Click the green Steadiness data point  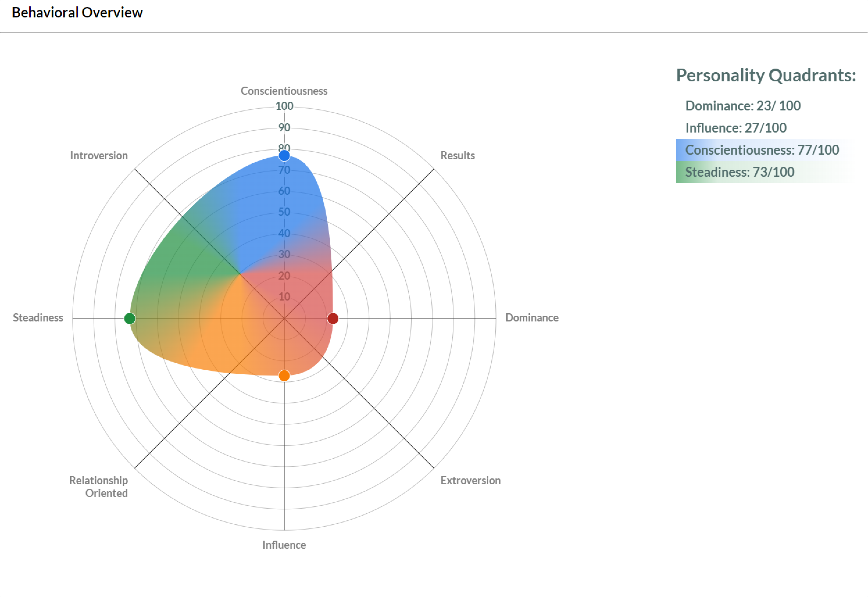coord(130,318)
